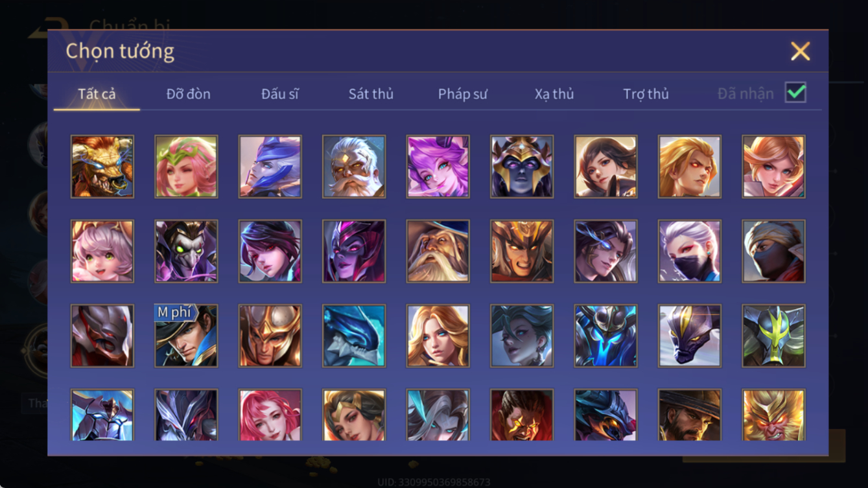Switch to the Xạ thủ tab
Viewport: 868px width, 488px height.
point(554,94)
